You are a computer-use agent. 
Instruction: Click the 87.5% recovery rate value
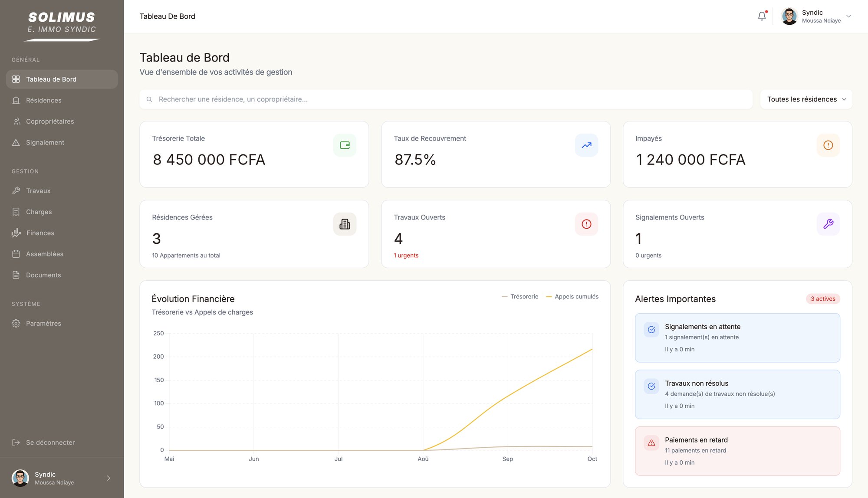[415, 160]
